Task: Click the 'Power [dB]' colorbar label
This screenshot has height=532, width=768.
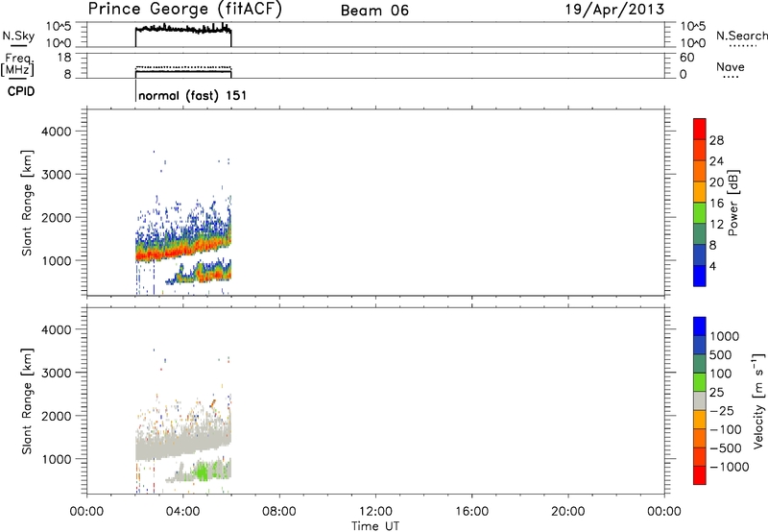Action: click(732, 203)
